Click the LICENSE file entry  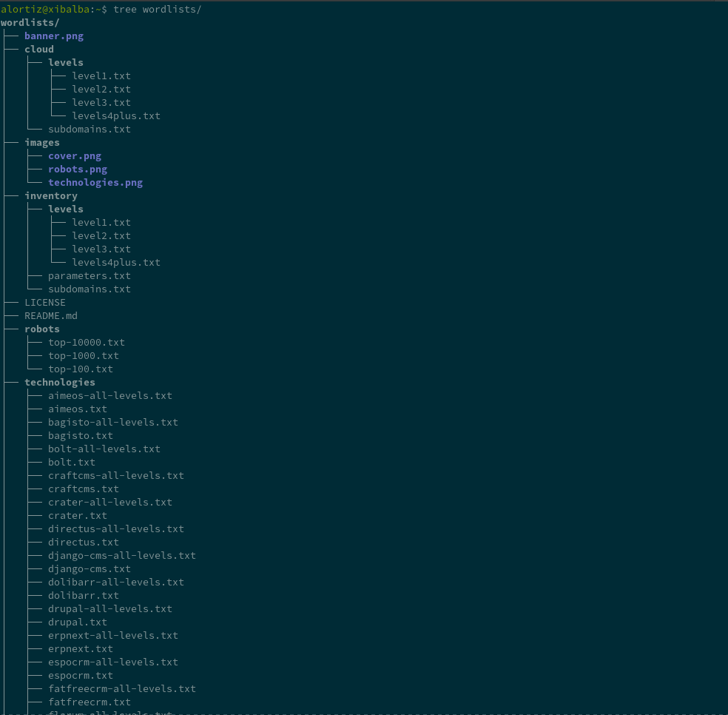(44, 303)
